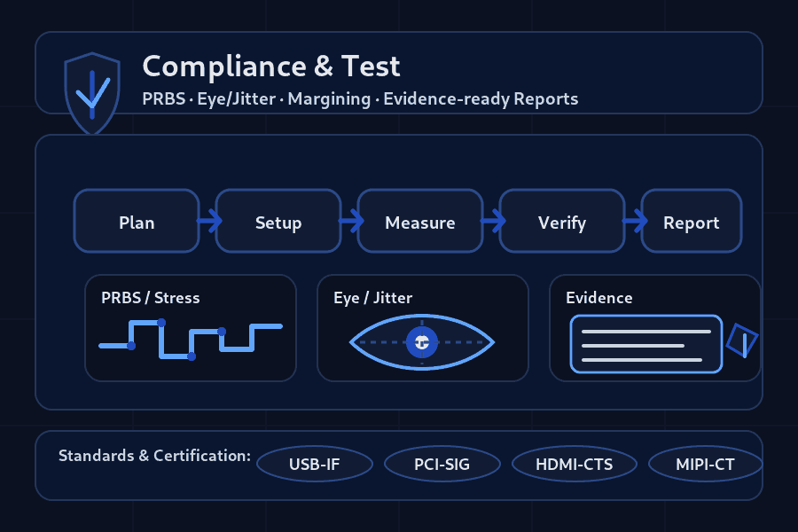Click the diamond stamp icon beside the Evidence document

742,340
